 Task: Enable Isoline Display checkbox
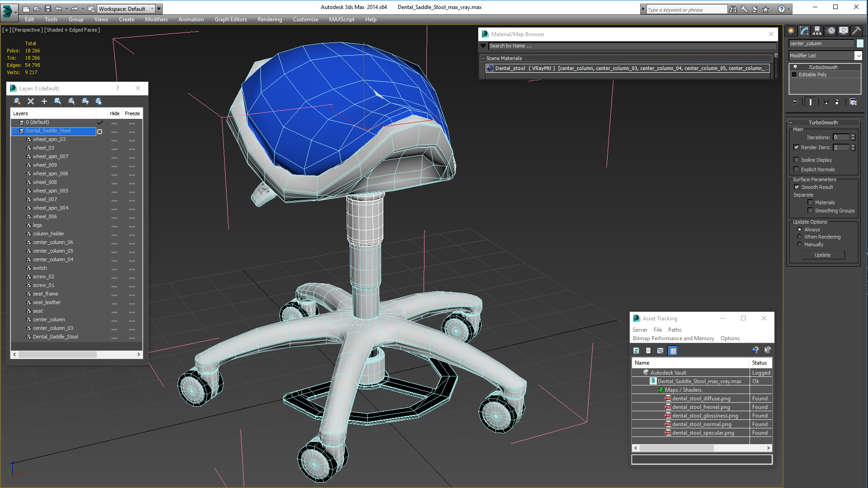[x=797, y=160]
